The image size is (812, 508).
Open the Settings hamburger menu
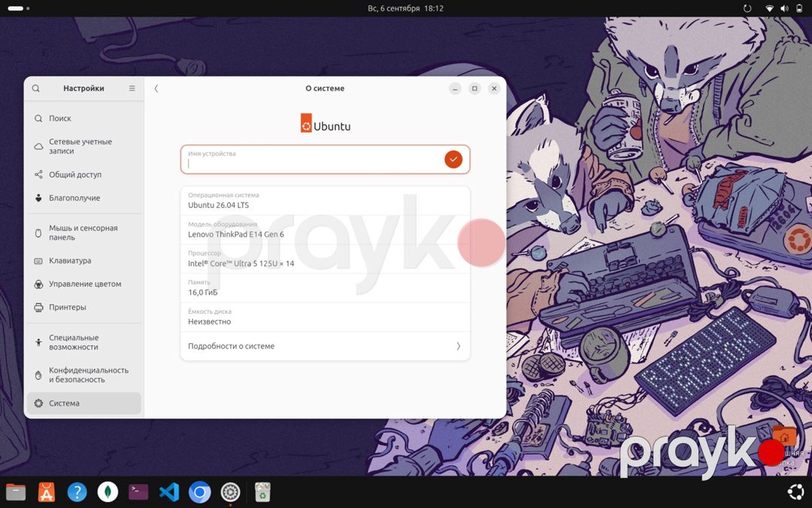[132, 89]
